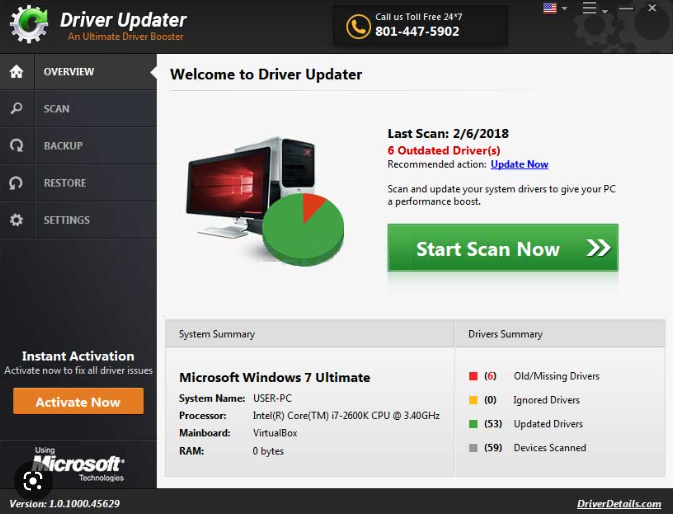
Task: Click the (53) updated drivers count
Action: click(493, 424)
